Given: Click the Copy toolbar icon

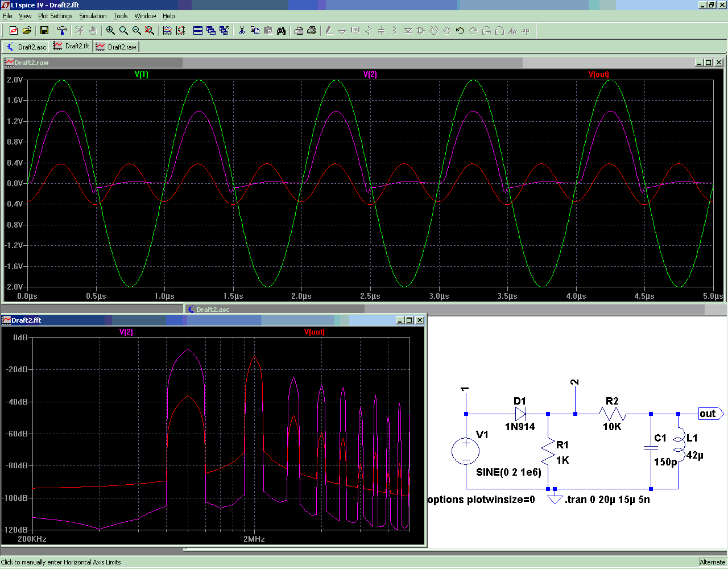Looking at the screenshot, I should (x=255, y=31).
